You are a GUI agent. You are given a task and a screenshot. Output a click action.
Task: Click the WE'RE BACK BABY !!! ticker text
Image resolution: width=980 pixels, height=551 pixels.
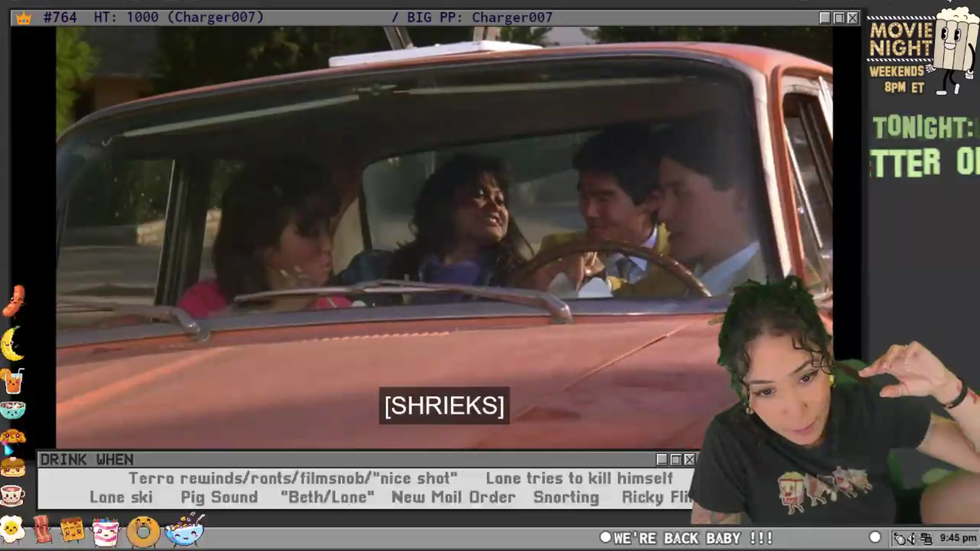point(693,538)
